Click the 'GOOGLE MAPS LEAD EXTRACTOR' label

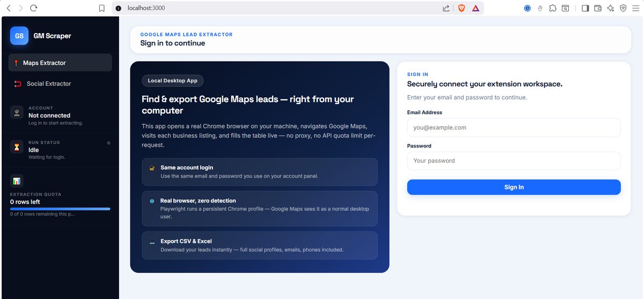[x=186, y=34]
